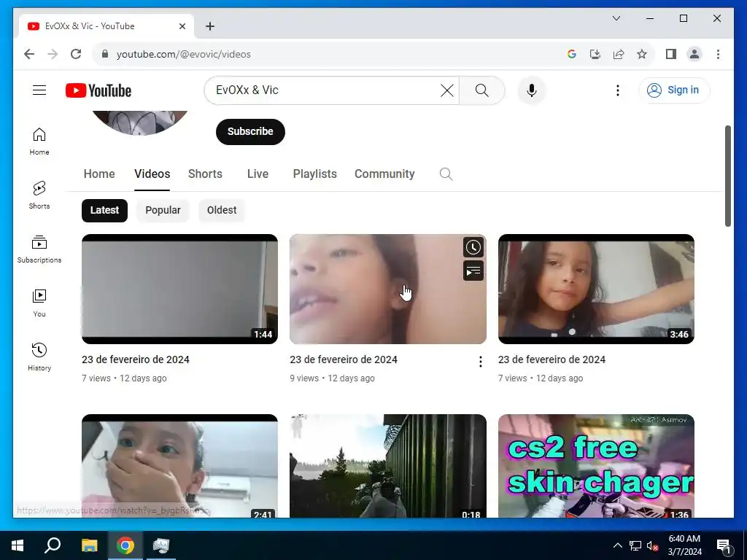Show hidden system tray icons

tap(617, 545)
